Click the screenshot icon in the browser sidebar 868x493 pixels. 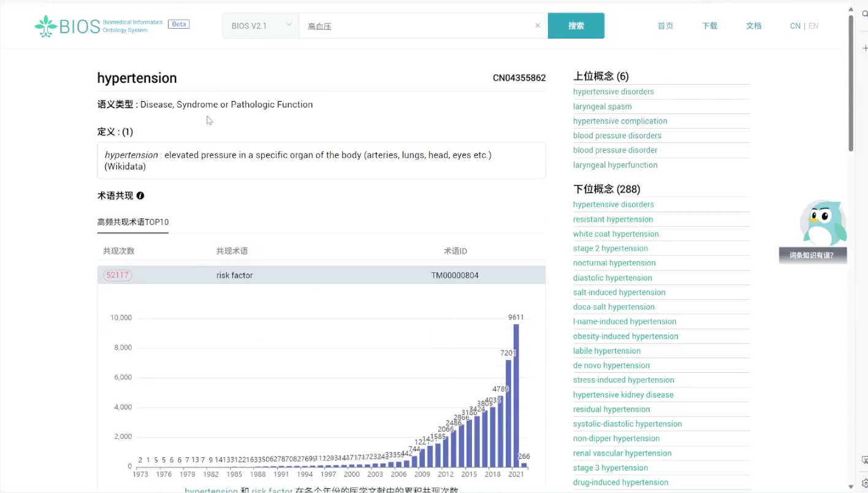(864, 460)
